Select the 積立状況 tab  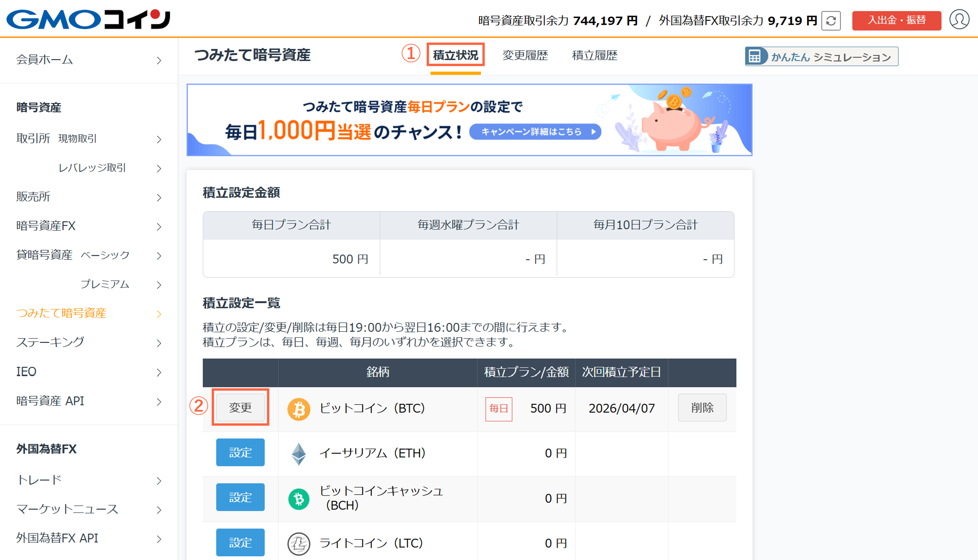click(x=455, y=55)
